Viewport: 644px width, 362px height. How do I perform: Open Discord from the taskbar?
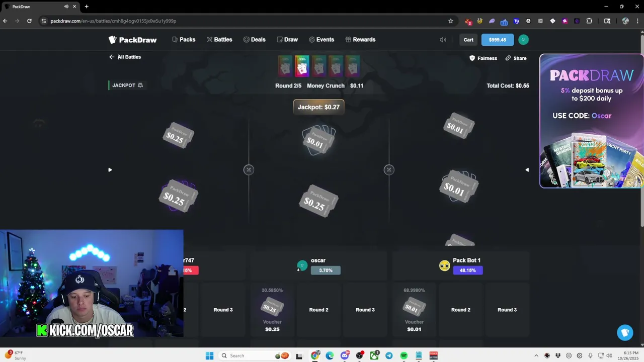[x=345, y=355]
